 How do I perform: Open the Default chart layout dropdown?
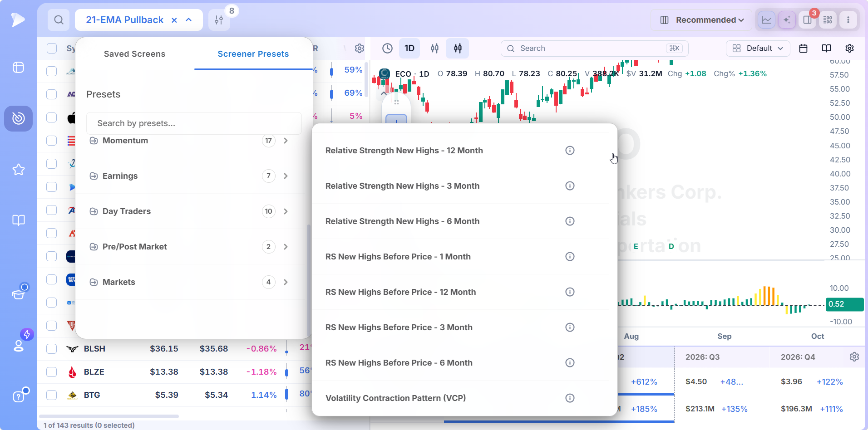pyautogui.click(x=758, y=49)
